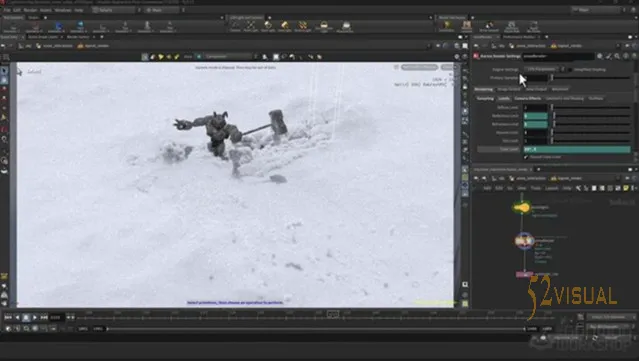Open the View menu in network editor
Screen dimensions: 639x361
522,188
